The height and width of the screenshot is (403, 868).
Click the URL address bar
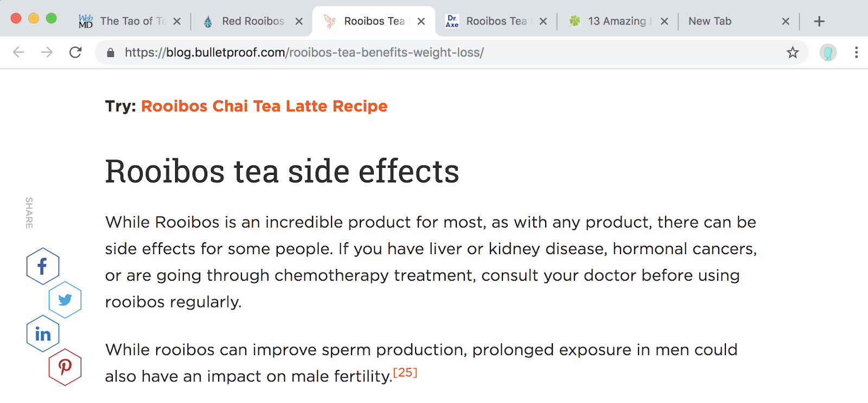click(434, 53)
